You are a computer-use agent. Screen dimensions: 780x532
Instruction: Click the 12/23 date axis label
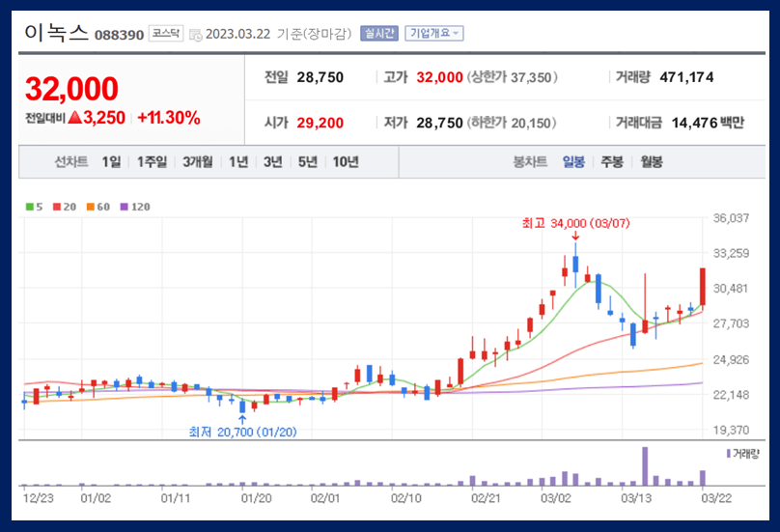[x=38, y=498]
